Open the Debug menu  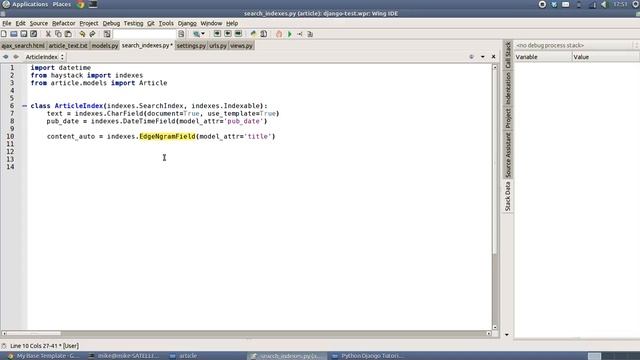point(111,23)
